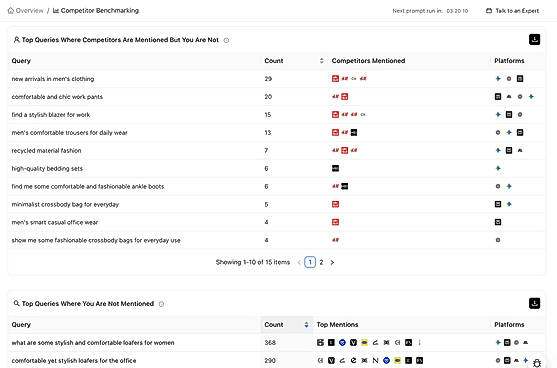Click the H&M logo in comfortable chic work pants row

click(335, 97)
